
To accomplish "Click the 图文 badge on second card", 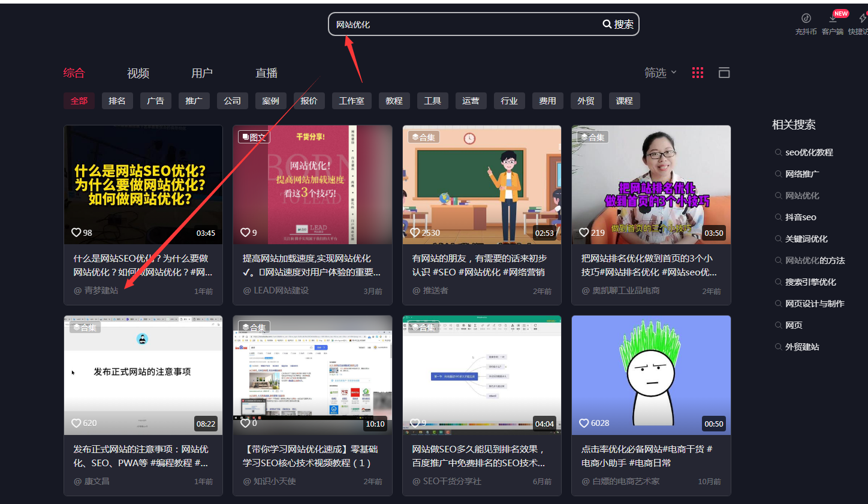I will 254,137.
